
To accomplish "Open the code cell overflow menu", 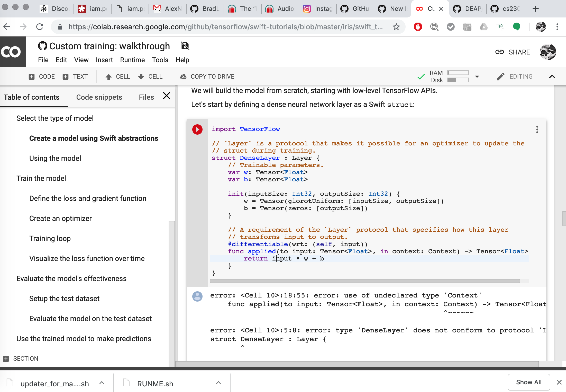I will click(x=537, y=130).
